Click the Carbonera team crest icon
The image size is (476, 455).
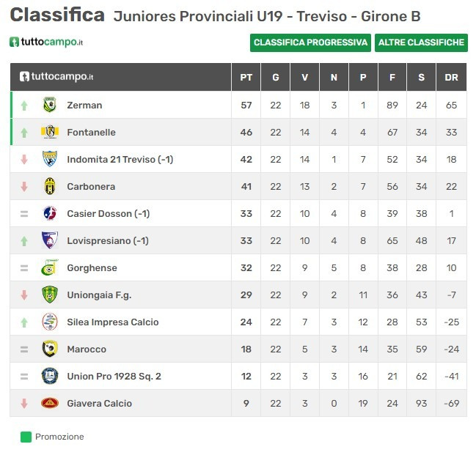(x=49, y=186)
